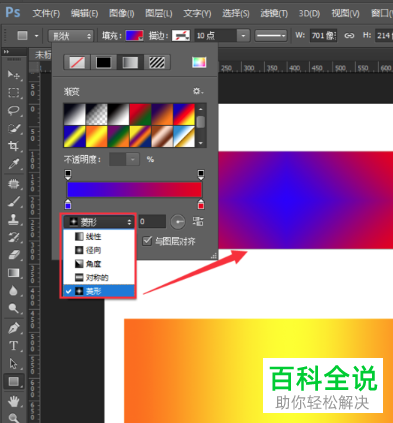The height and width of the screenshot is (423, 393).
Task: Choose the linear gradient style option
Action: click(99, 236)
